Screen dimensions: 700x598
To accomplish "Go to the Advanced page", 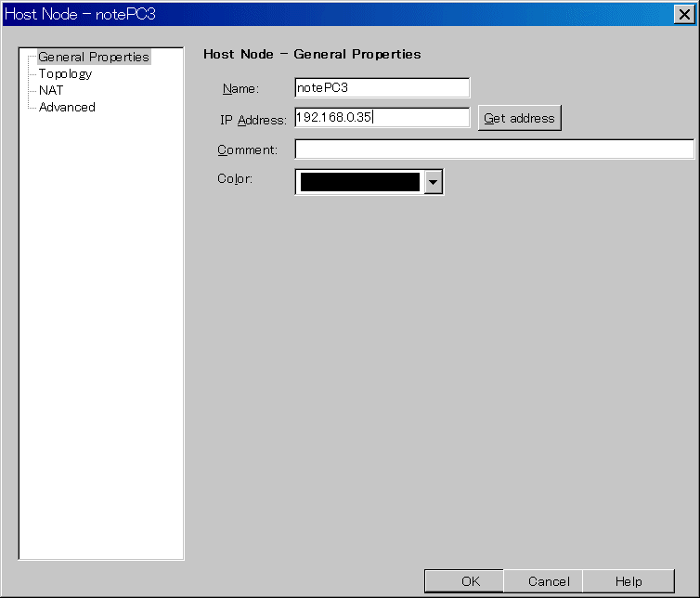I will (x=67, y=107).
